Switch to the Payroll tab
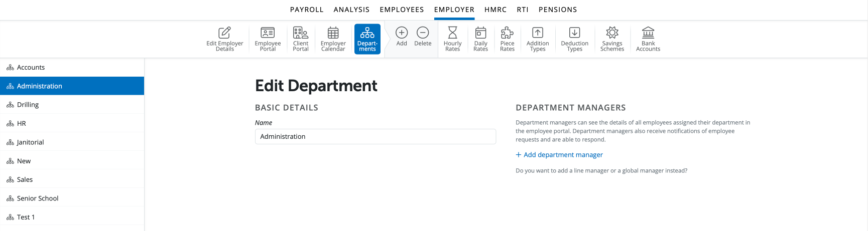 [307, 10]
